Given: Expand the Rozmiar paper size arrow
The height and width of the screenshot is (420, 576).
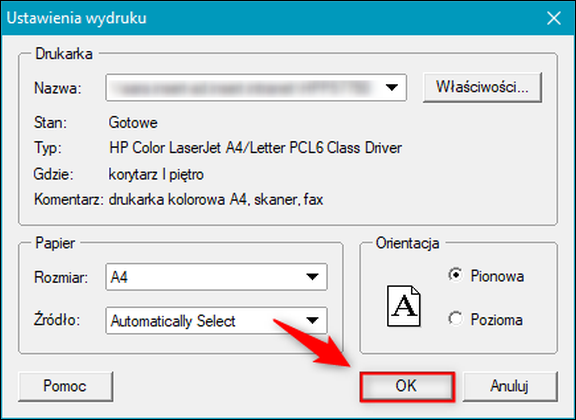Looking at the screenshot, I should pos(312,277).
